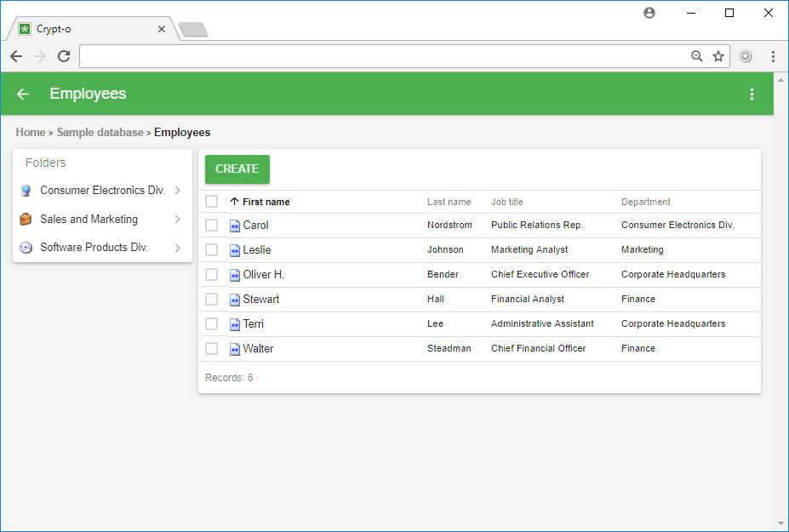Screen dimensions: 789x532
Task: Sort by Job title column header
Action: pos(506,202)
